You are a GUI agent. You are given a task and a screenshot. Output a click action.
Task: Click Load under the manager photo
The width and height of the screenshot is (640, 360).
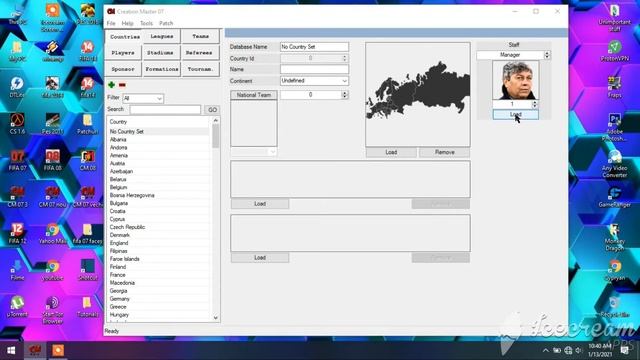click(x=516, y=115)
